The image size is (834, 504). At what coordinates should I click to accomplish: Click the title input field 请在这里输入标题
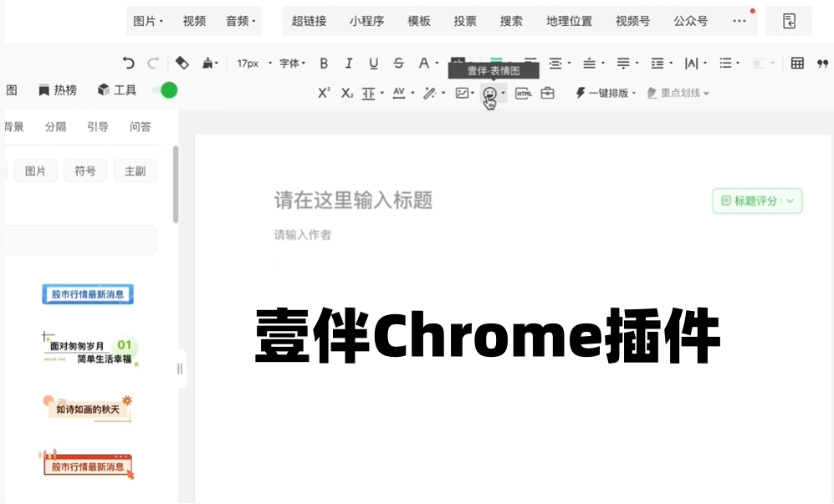pyautogui.click(x=354, y=201)
